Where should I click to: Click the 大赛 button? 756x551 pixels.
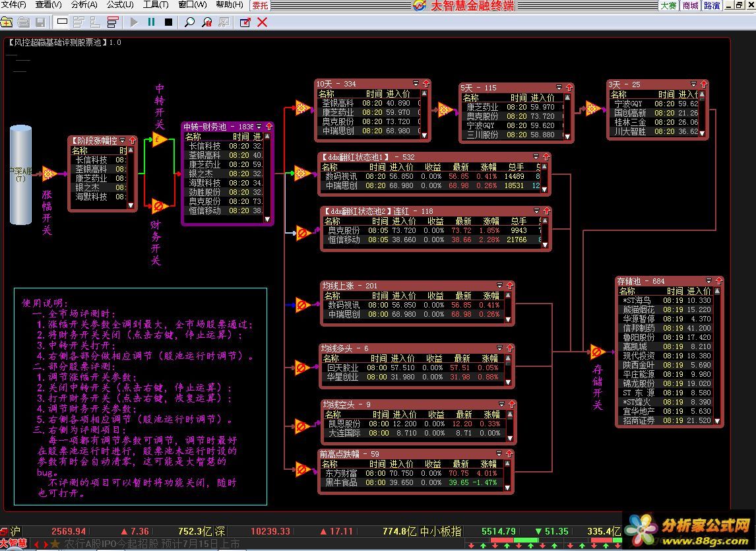coord(668,5)
